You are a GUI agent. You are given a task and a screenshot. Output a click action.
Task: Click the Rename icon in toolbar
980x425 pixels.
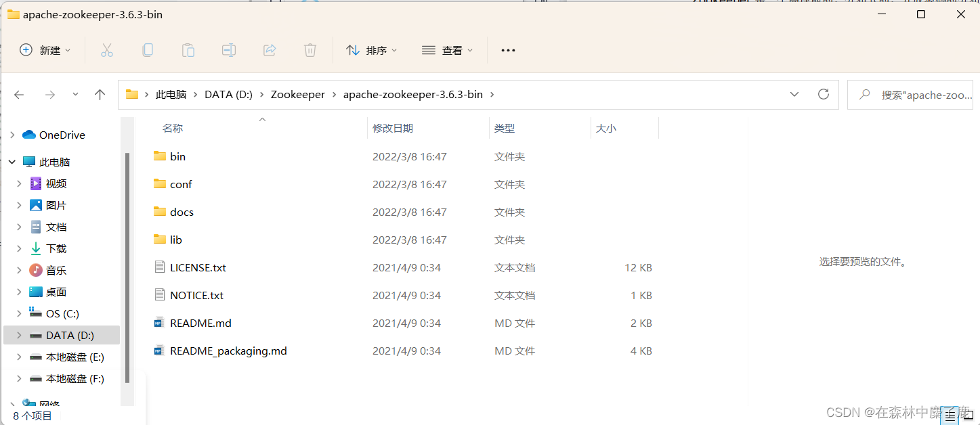[x=229, y=50]
